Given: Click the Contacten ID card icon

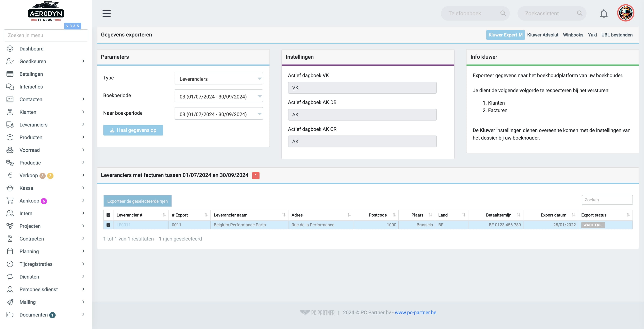Looking at the screenshot, I should pos(10,99).
